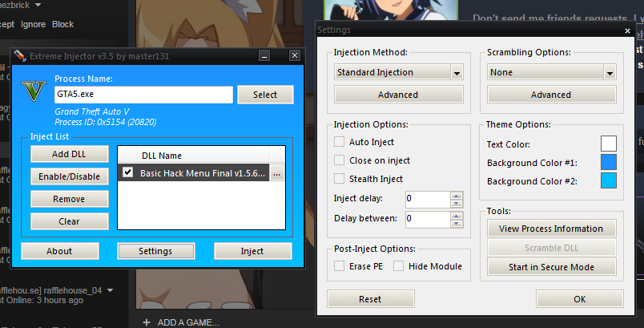644x328 pixels.
Task: Increase the Inject delay value
Action: click(457, 195)
